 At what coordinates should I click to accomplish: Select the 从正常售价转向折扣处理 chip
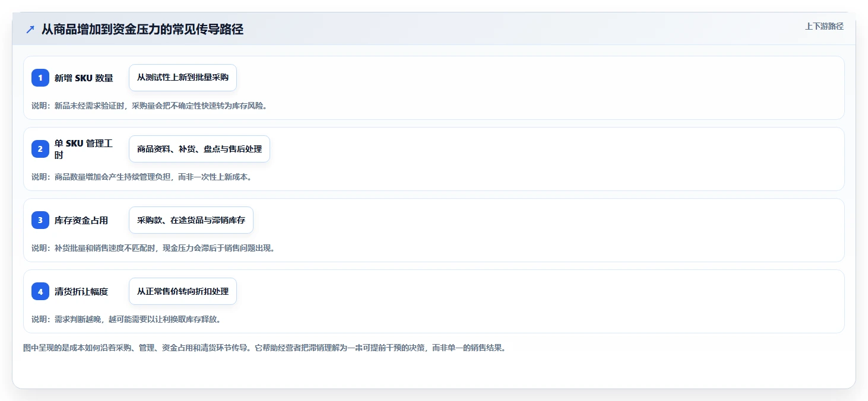[x=183, y=291]
